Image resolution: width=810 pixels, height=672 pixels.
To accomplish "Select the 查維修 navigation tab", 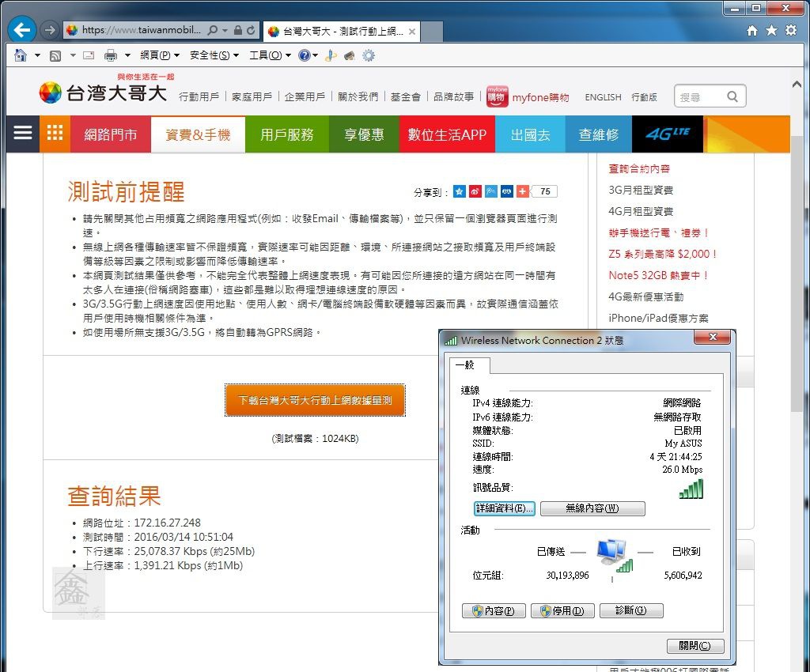I will tap(598, 134).
